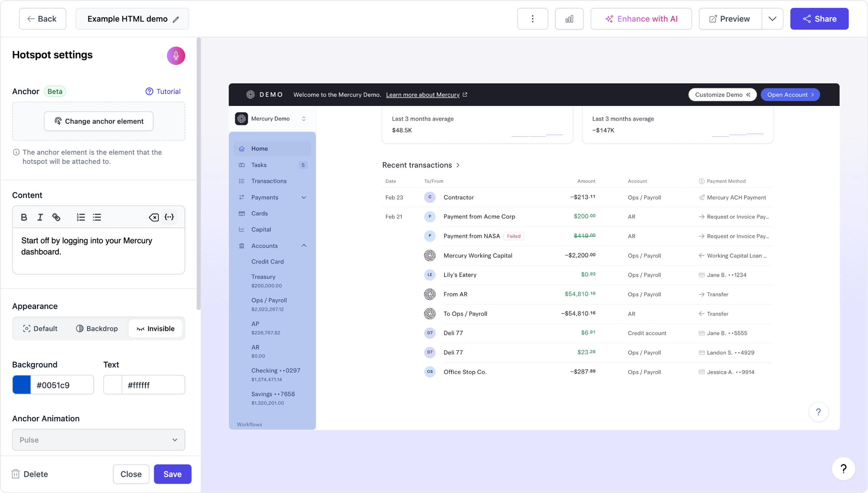Share the demo
The height and width of the screenshot is (493, 868).
point(819,19)
